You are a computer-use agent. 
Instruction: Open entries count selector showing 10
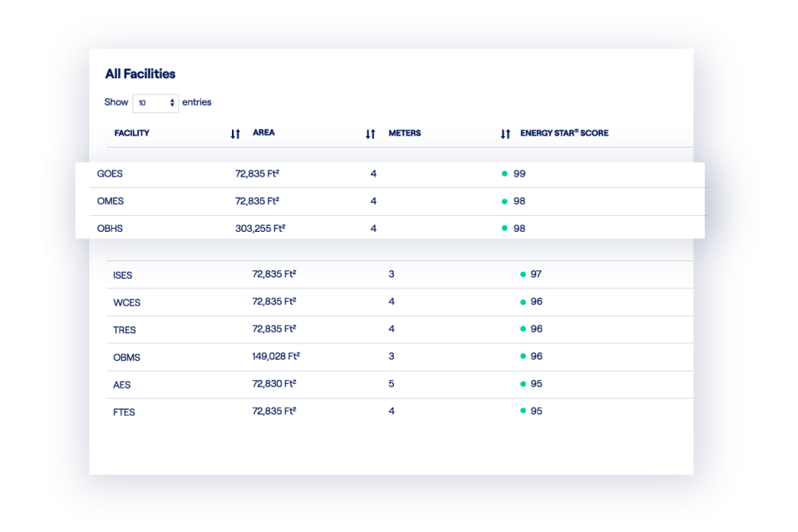click(155, 102)
